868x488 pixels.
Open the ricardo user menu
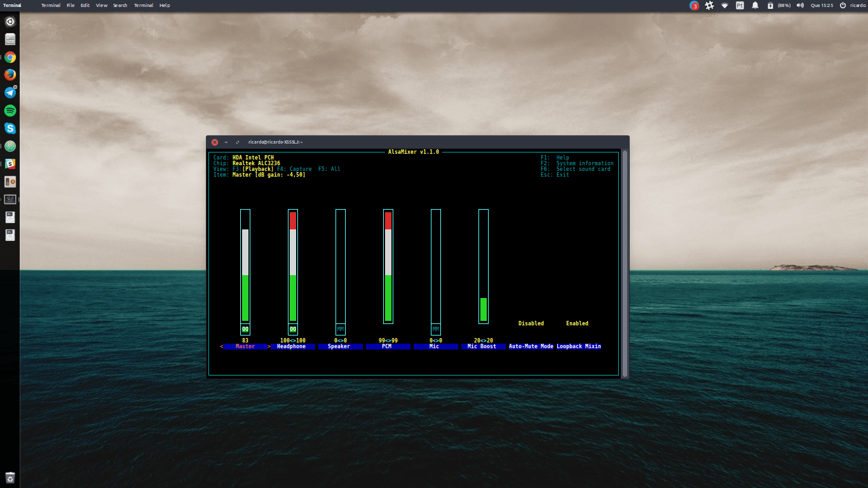coord(858,5)
